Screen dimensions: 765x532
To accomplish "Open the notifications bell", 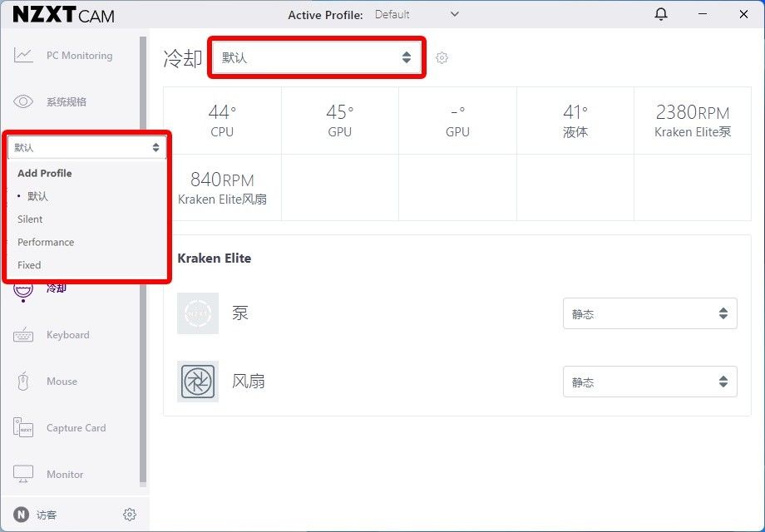I will [661, 15].
